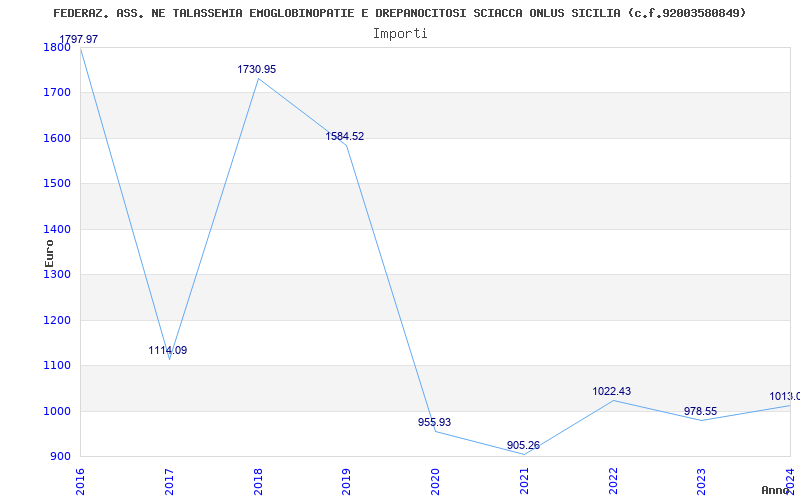Viewport: 800px width, 500px height.
Task: Click the 'Anno' x-axis title
Action: [x=775, y=490]
